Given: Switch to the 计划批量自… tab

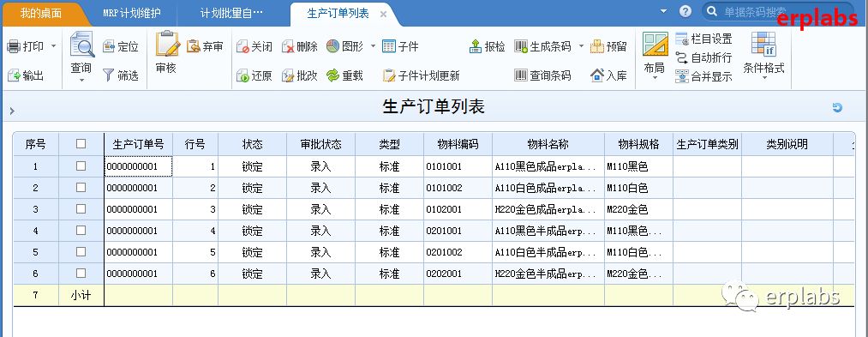Looking at the screenshot, I should point(231,14).
